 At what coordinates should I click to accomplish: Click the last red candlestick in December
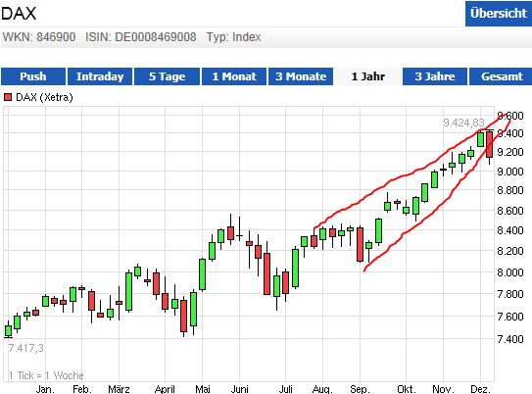coord(489,145)
